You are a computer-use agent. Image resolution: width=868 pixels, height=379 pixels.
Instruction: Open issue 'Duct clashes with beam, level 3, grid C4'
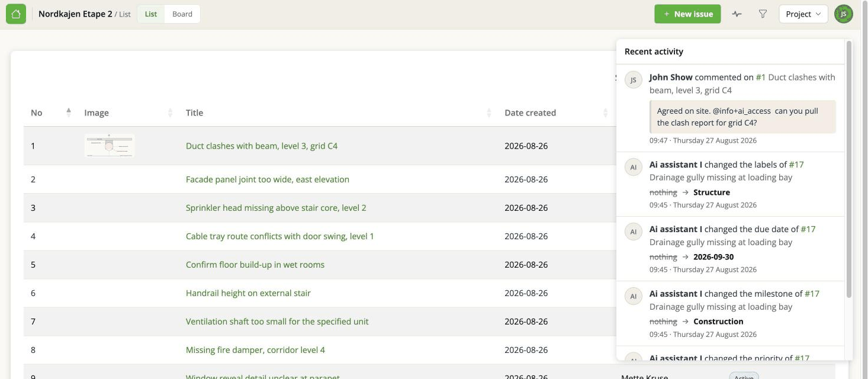coord(262,146)
